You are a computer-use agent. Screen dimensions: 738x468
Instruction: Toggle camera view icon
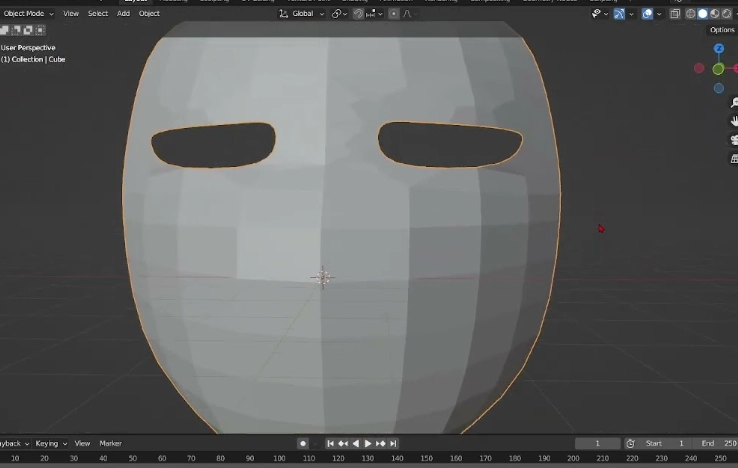pyautogui.click(x=734, y=140)
